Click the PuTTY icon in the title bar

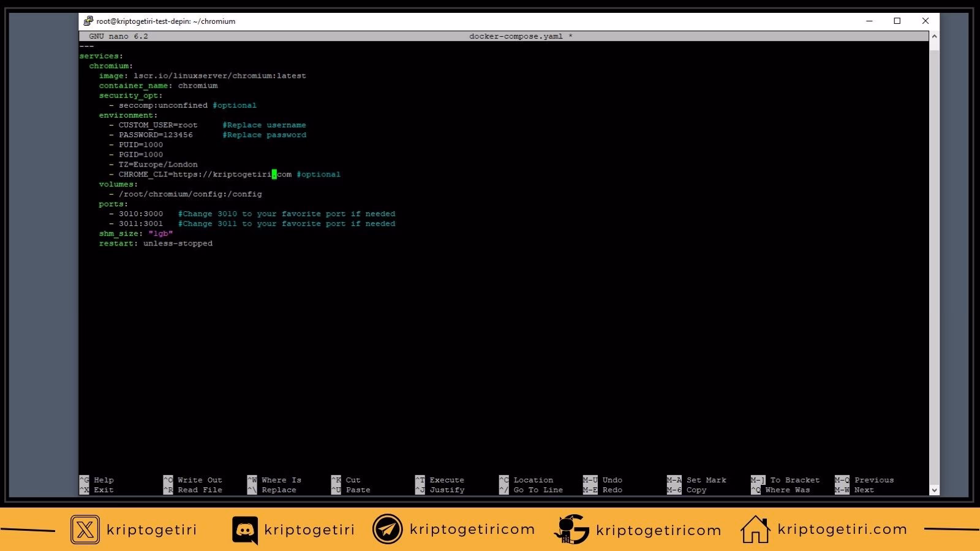89,20
